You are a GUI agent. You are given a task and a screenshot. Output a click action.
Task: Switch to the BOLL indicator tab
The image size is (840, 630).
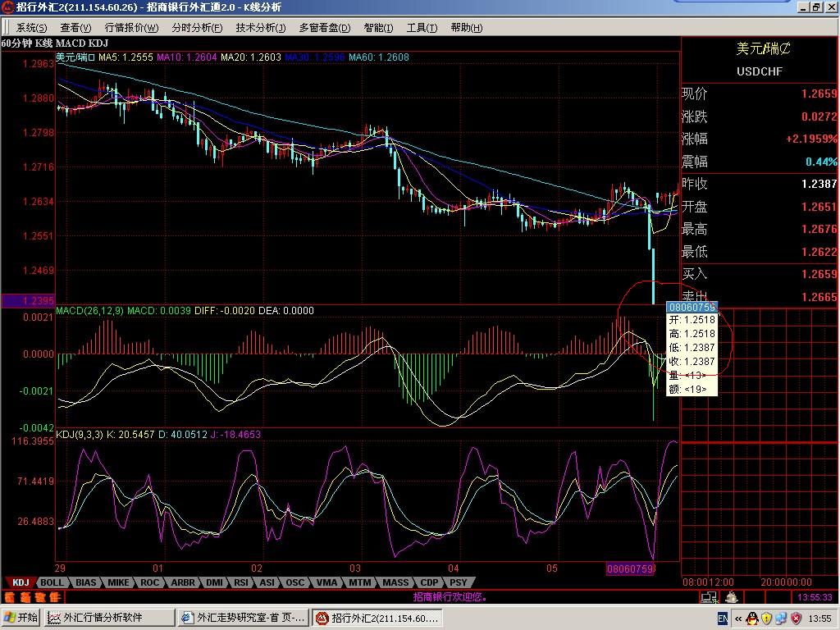pos(51,582)
